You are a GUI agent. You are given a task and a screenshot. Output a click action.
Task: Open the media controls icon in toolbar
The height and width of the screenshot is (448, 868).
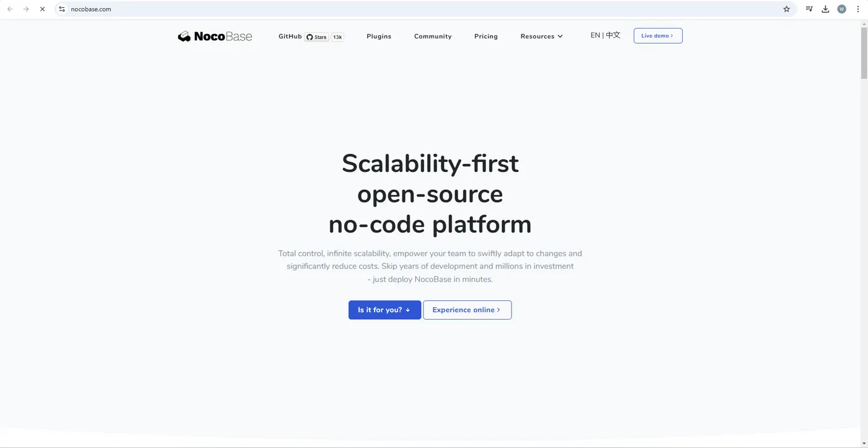pyautogui.click(x=808, y=9)
